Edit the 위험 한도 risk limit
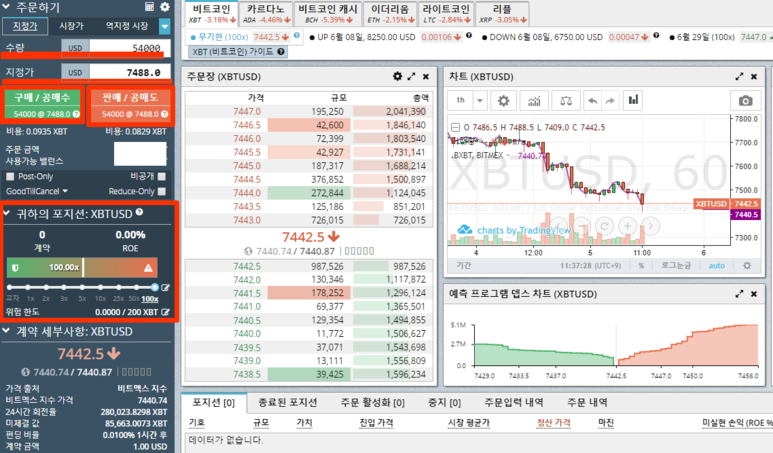The image size is (773, 453). [166, 312]
